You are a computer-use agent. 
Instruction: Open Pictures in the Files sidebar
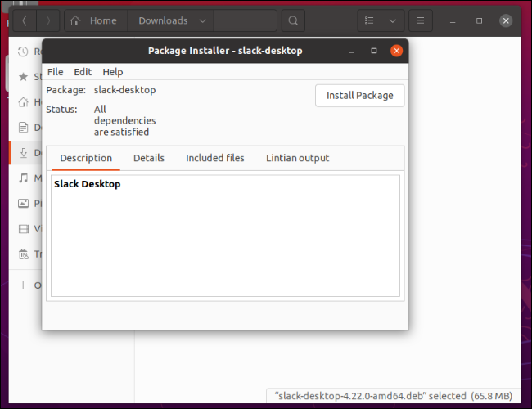(x=26, y=204)
